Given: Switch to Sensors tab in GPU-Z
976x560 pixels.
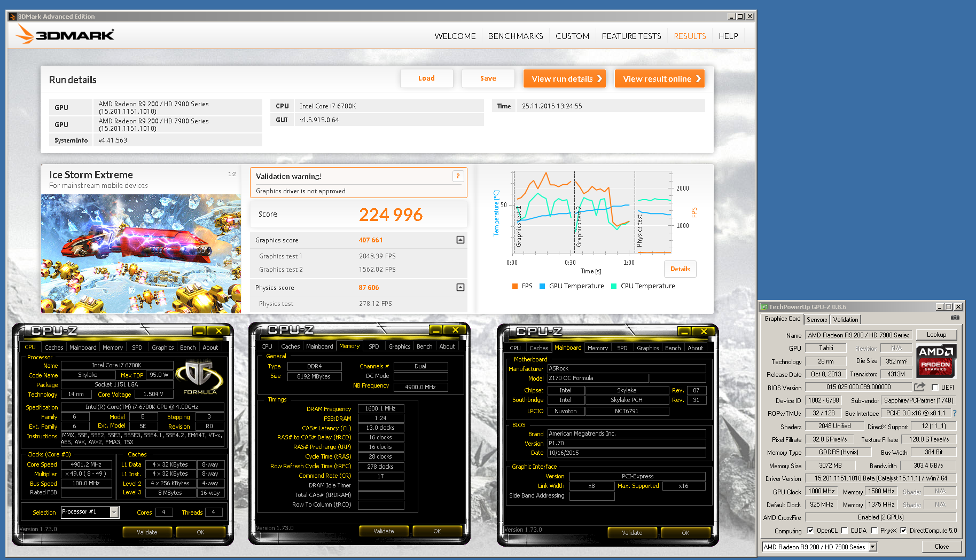Looking at the screenshot, I should tap(817, 320).
